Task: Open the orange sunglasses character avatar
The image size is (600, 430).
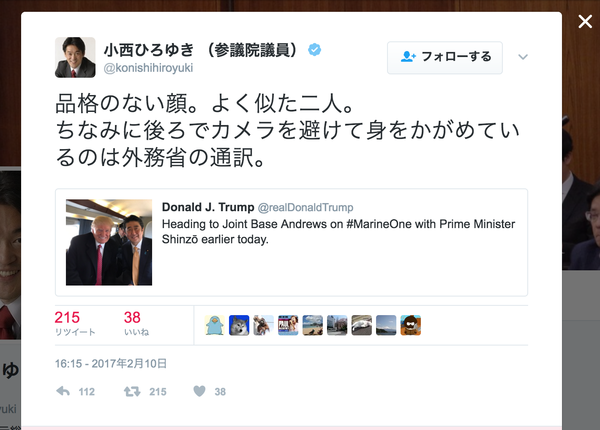Action: point(411,325)
